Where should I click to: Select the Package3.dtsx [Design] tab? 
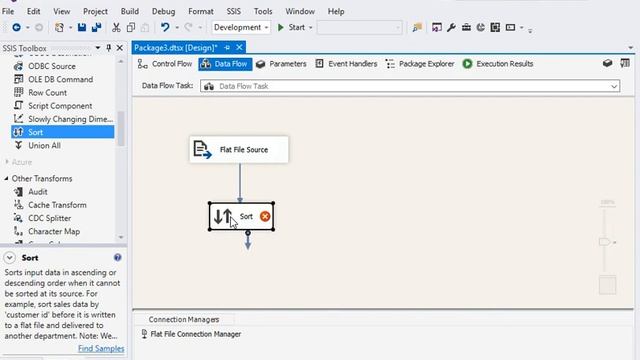[176, 48]
